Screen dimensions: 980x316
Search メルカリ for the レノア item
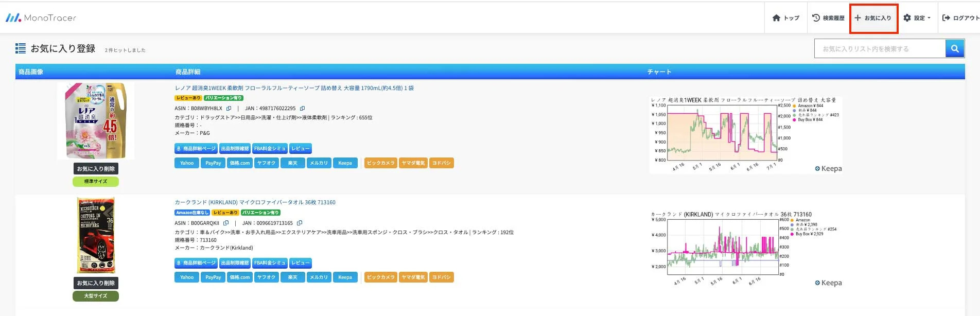(319, 163)
